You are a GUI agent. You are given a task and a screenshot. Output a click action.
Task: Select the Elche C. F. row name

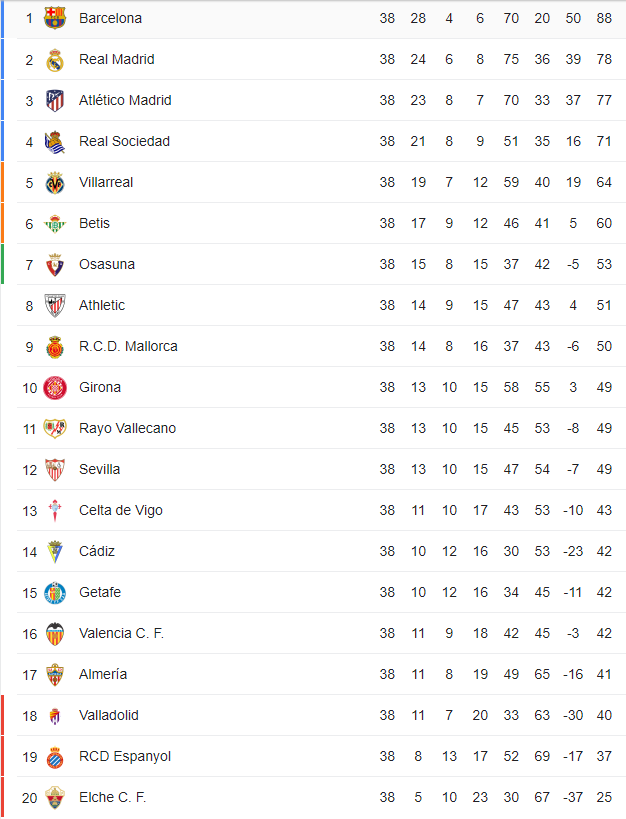(112, 798)
